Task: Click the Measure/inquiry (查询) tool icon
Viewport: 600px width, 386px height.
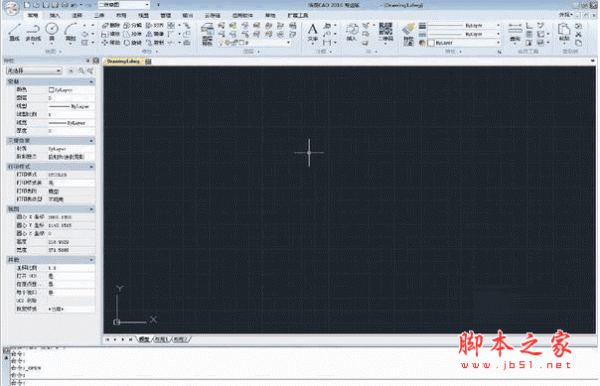Action: pyautogui.click(x=515, y=32)
